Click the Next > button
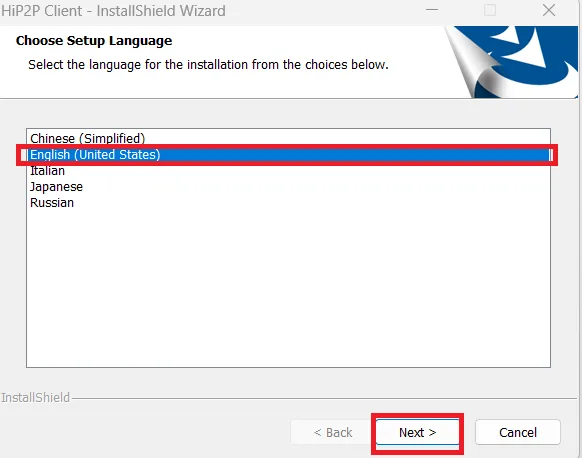 [x=417, y=432]
